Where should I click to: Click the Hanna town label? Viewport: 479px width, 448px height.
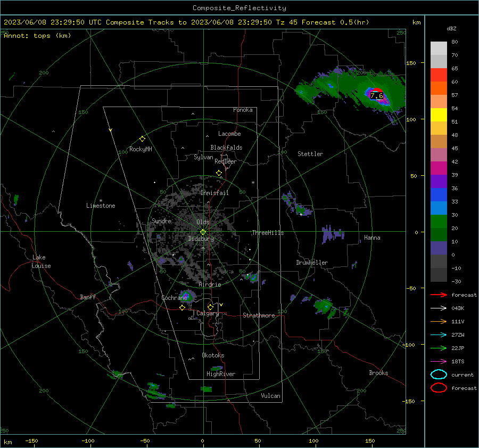372,238
